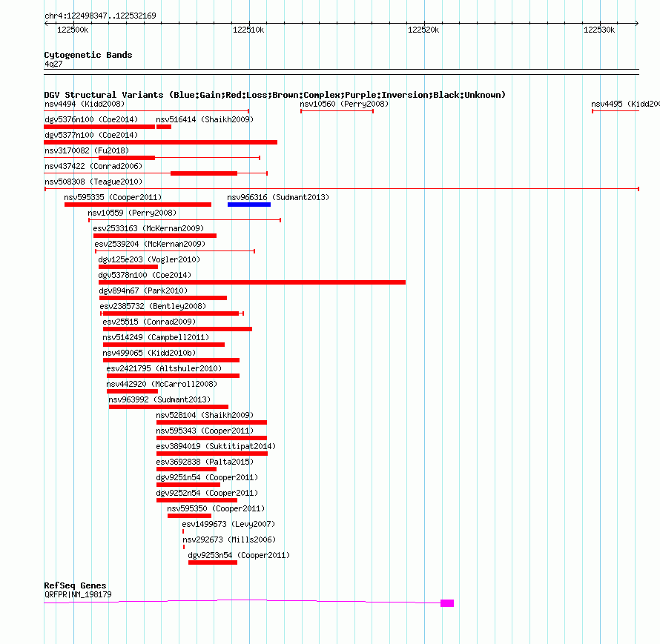The image size is (660, 644).
Task: Select esv2539204 (McKernan2009) label
Action: (150, 244)
